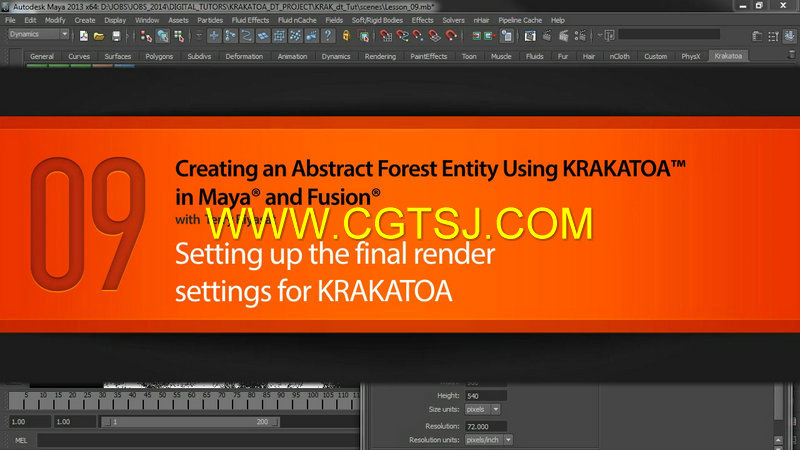Collapse the selection mask toolbar section arrow
Image resolution: width=800 pixels, height=450 pixels.
point(199,36)
